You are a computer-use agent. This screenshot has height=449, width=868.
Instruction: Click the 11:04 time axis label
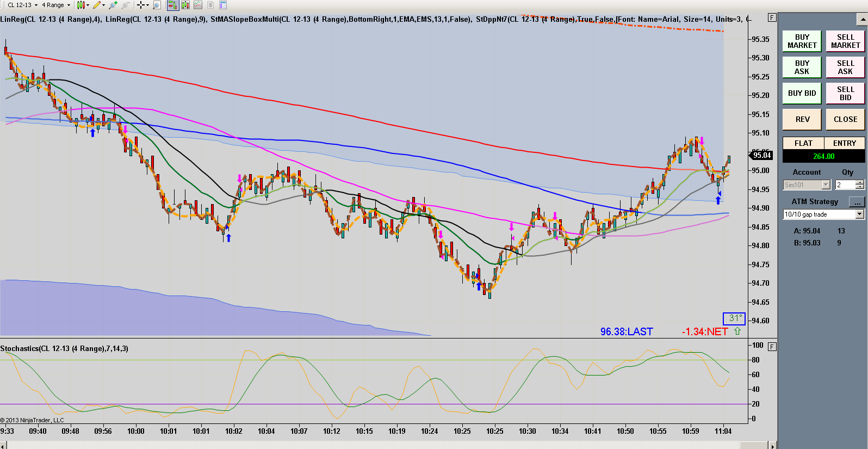click(723, 431)
